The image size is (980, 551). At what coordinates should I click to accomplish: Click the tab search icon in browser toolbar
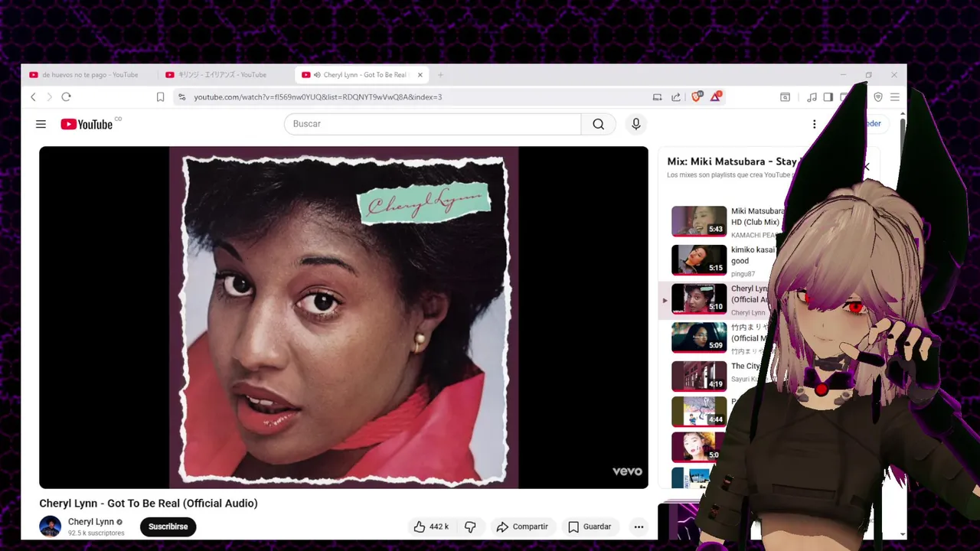pyautogui.click(x=785, y=97)
